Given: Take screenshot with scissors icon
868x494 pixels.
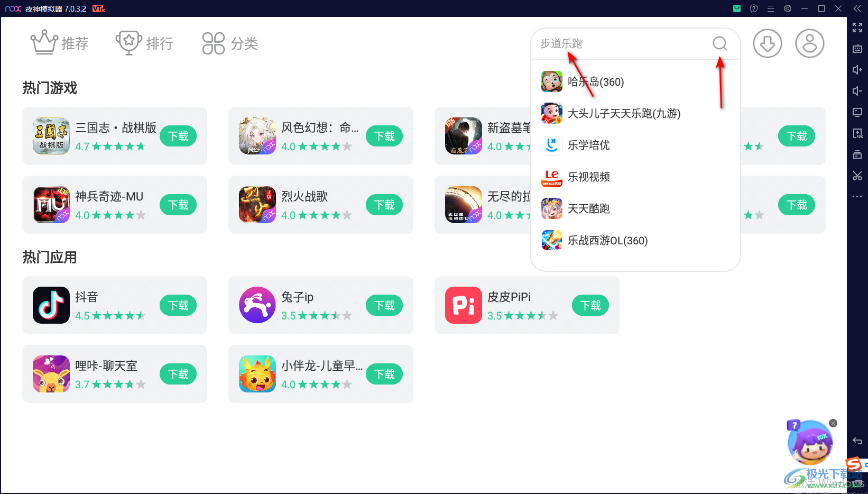Looking at the screenshot, I should pos(857,176).
